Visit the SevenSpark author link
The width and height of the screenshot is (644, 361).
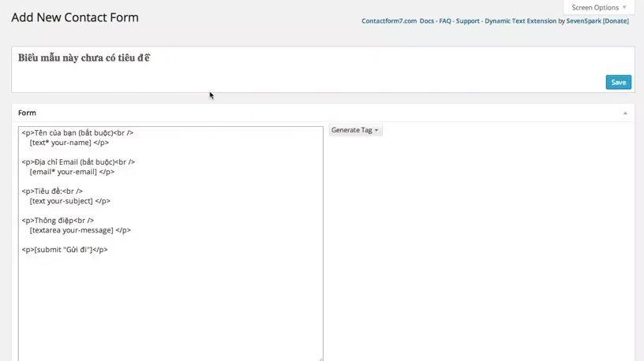click(x=583, y=21)
